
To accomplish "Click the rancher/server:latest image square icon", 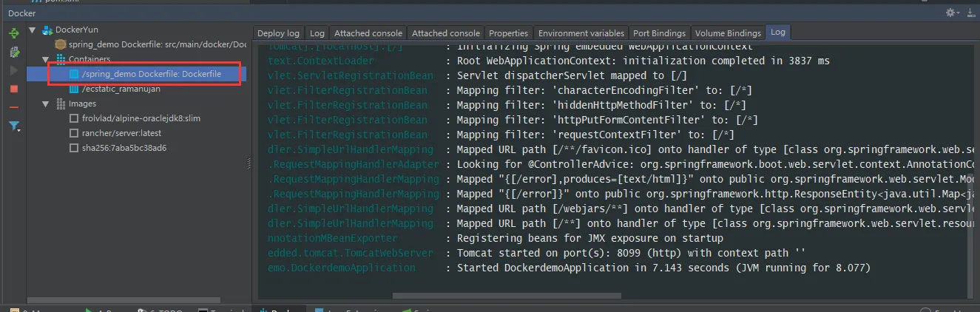I will click(x=74, y=133).
